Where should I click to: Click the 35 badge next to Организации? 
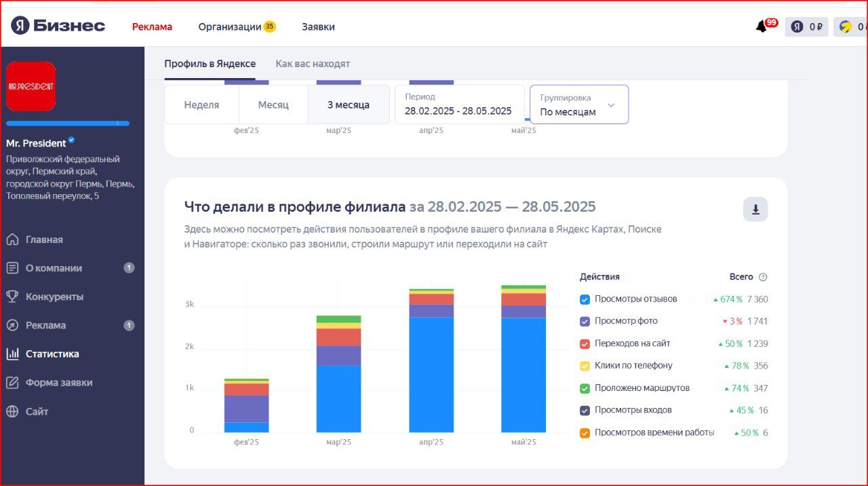pyautogui.click(x=269, y=26)
